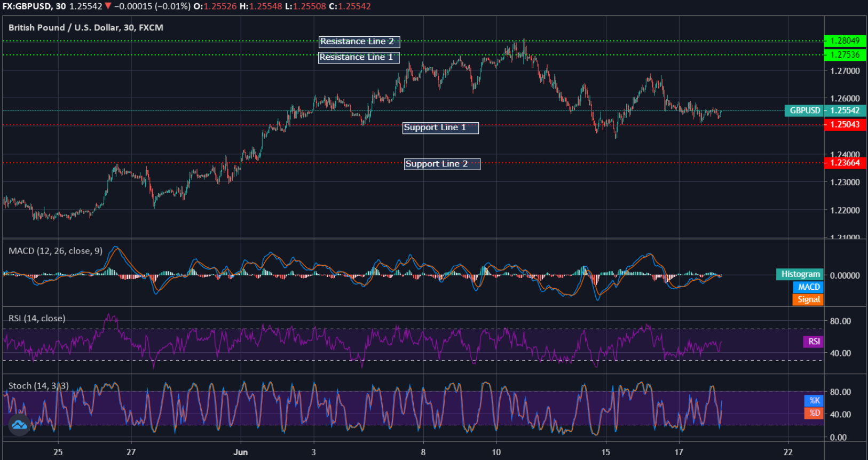Click the Resistance Line 1 label
The image size is (868, 460).
359,57
